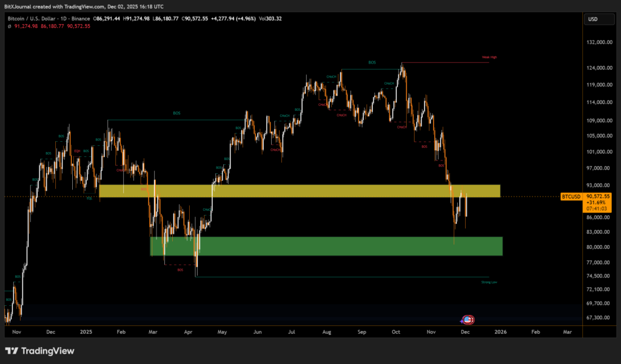Click the 2025 date on time axis
The width and height of the screenshot is (621, 364).
86,332
